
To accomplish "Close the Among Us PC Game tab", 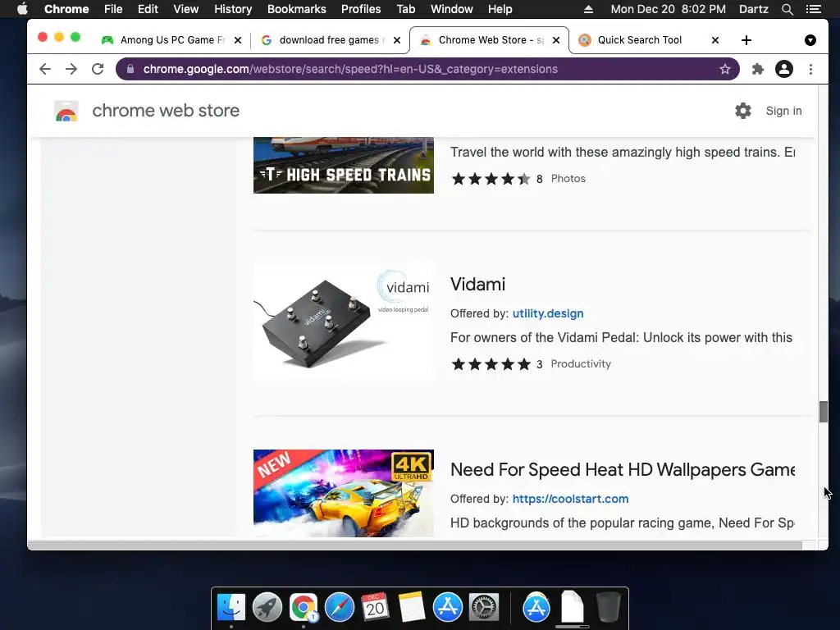I will click(238, 40).
